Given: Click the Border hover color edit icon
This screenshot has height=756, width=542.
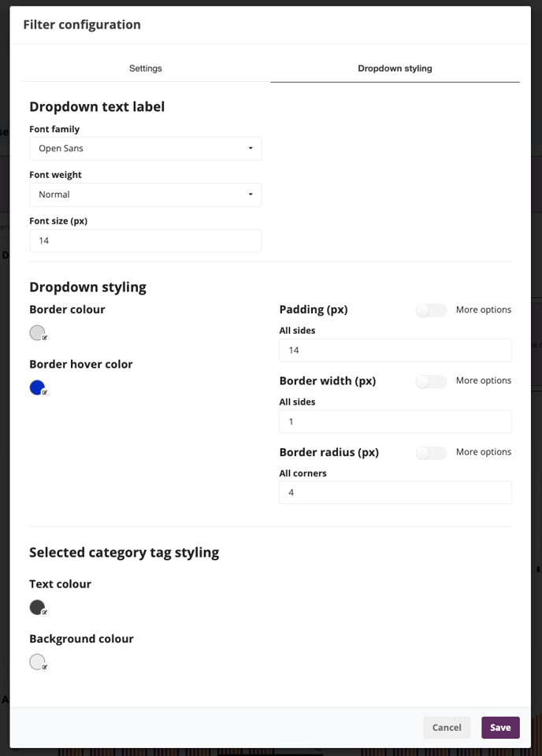Looking at the screenshot, I should (x=45, y=392).
